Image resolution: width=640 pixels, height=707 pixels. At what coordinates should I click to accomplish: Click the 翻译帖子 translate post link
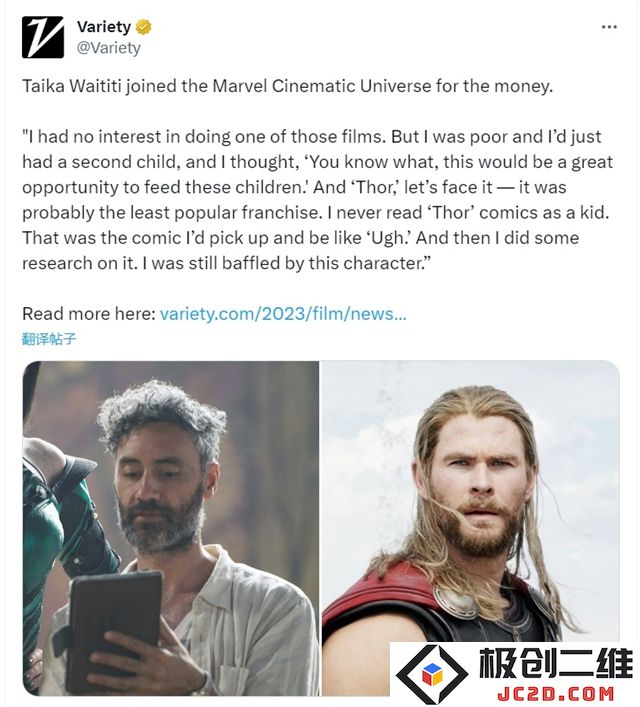tap(49, 339)
